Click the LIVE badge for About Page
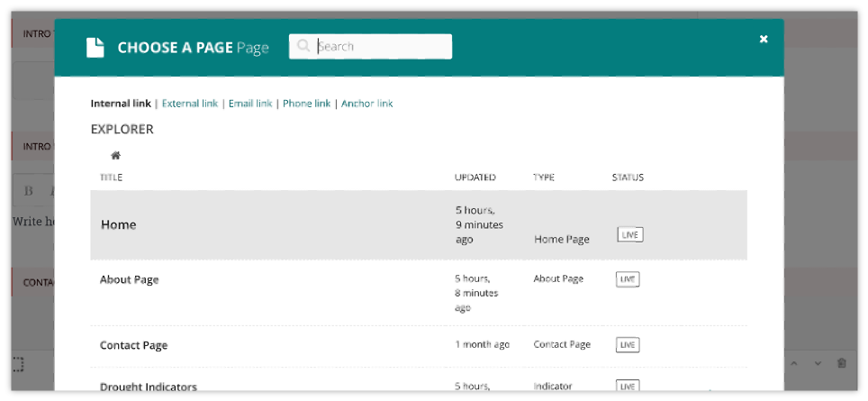This screenshot has width=868, height=401. click(x=628, y=279)
